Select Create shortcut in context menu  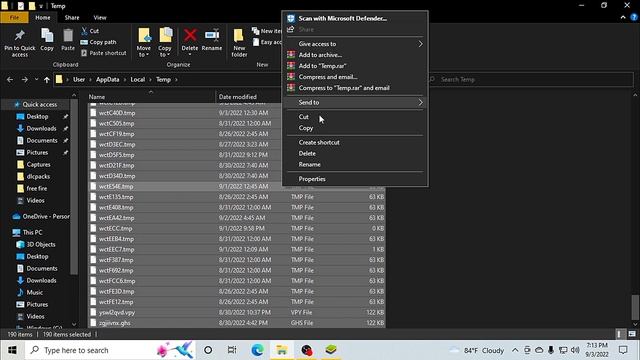(x=355, y=142)
